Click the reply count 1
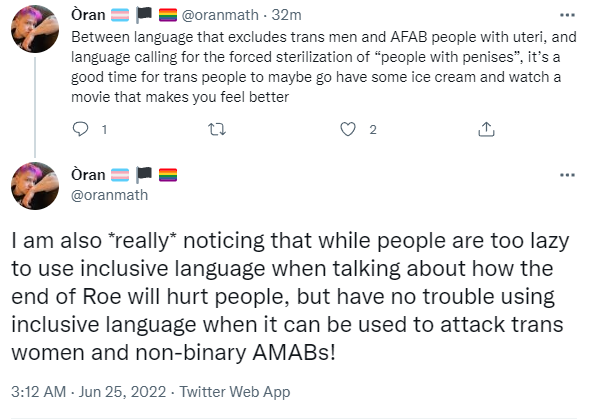Screen dimensions: 590x419 (x=104, y=130)
